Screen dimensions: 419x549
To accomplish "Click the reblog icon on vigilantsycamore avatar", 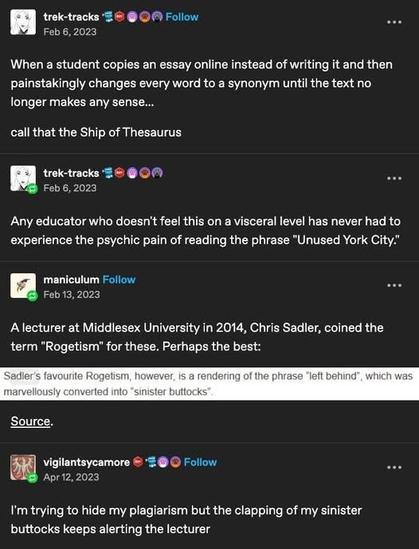I will point(32,478).
